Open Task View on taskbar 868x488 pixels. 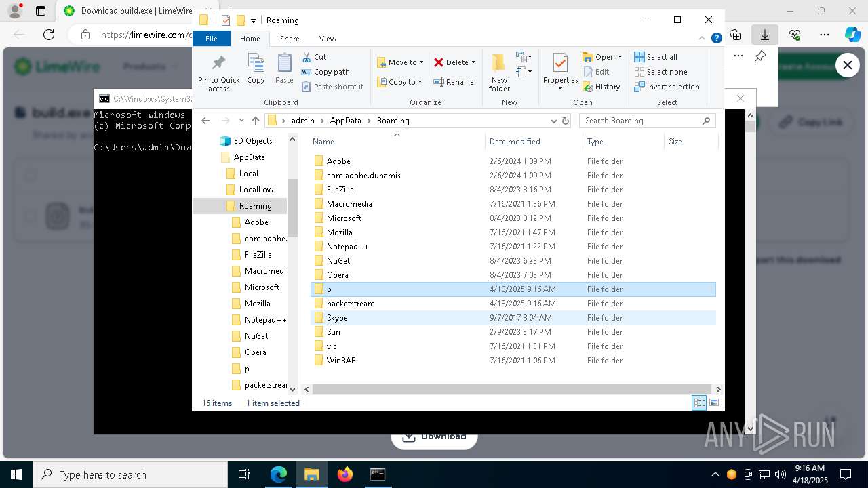click(244, 474)
